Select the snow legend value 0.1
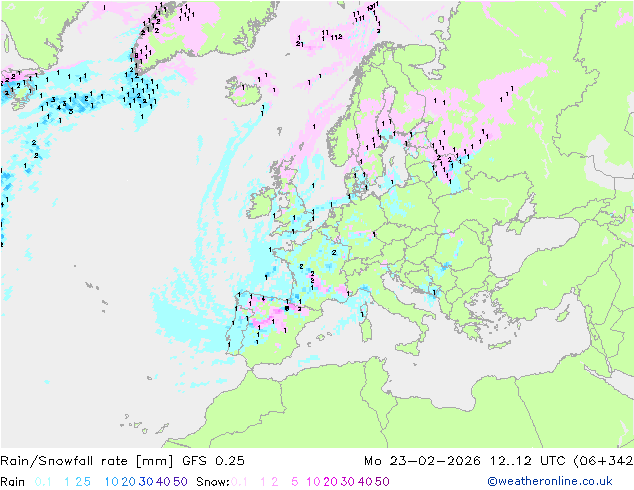Screen dimensions: 634x490 (239, 482)
